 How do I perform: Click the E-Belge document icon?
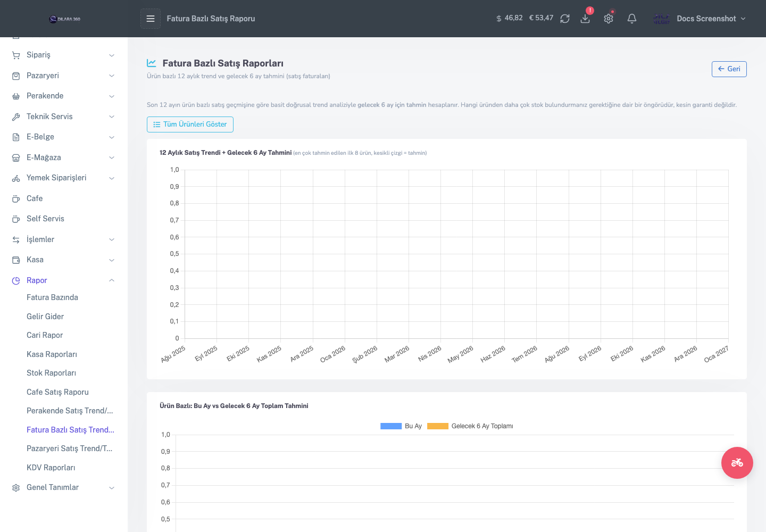[x=16, y=137]
